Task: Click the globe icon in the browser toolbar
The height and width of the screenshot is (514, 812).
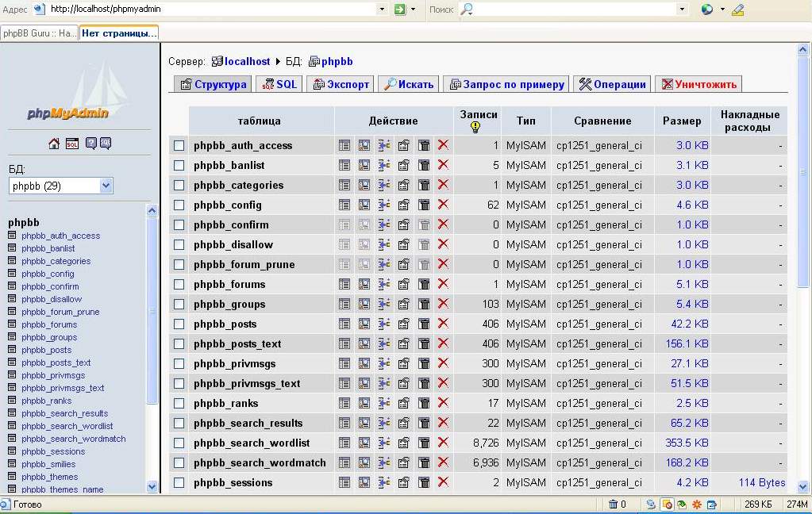Action: pyautogui.click(x=707, y=10)
